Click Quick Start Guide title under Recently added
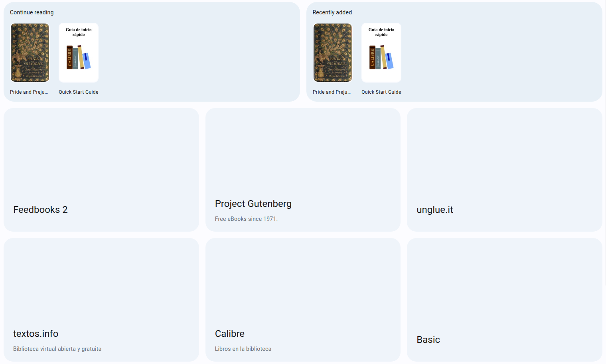Viewport: 606px width, 364px height. [x=381, y=92]
